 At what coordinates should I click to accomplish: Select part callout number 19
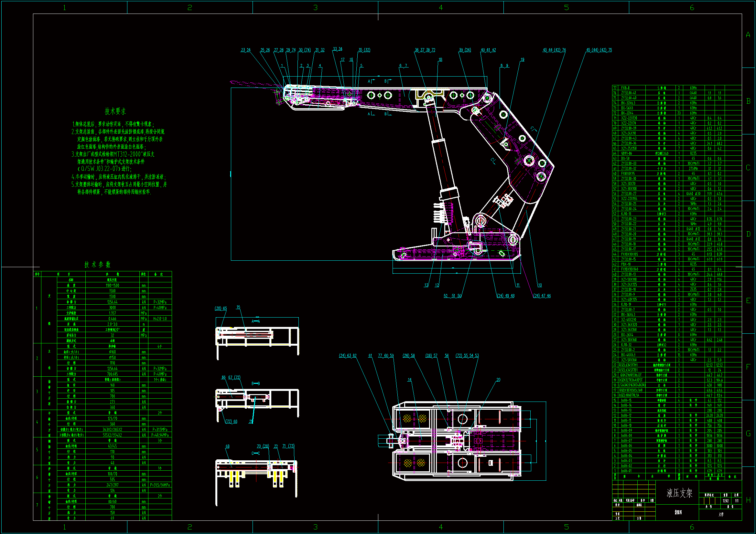(522, 60)
